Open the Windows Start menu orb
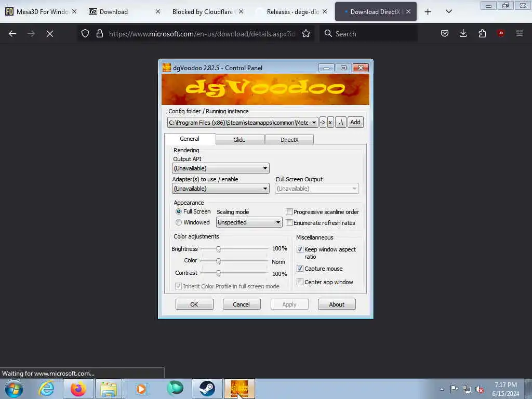The image size is (532, 399). point(14,389)
